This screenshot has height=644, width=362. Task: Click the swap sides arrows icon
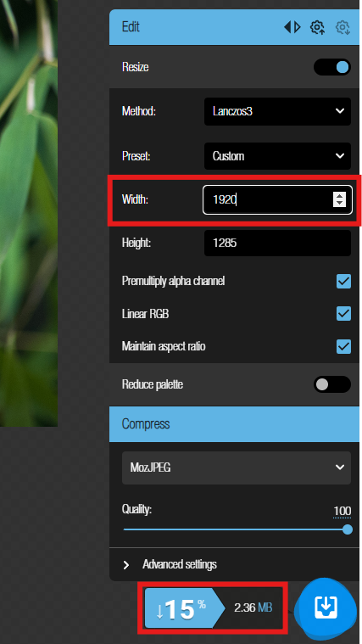point(292,27)
